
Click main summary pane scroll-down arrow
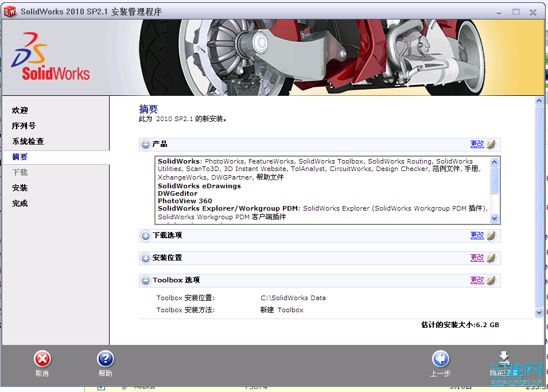(x=539, y=312)
